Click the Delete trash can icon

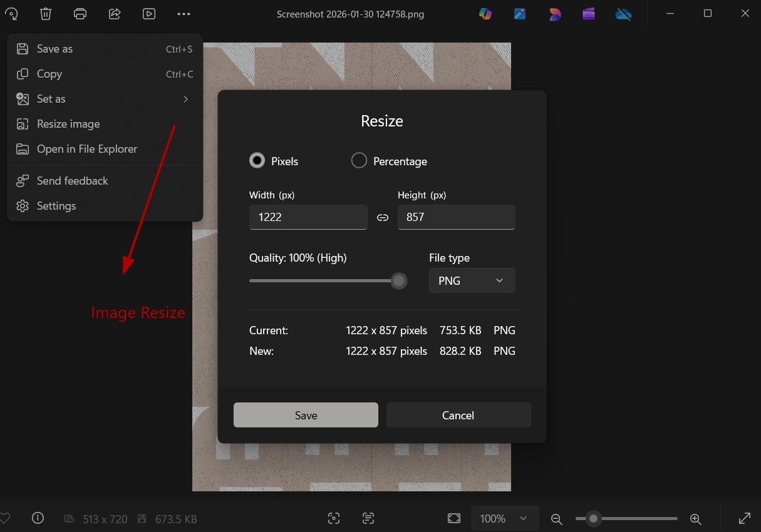point(46,14)
